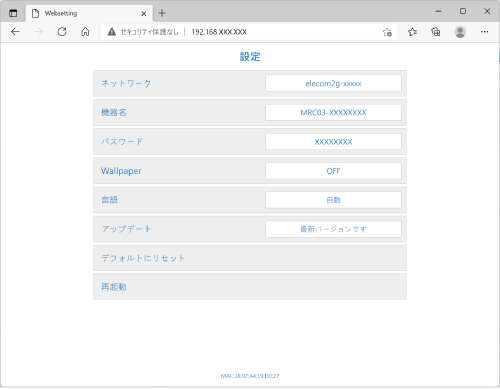500x389 pixels.
Task: Open a new tab with plus button
Action: pos(162,13)
